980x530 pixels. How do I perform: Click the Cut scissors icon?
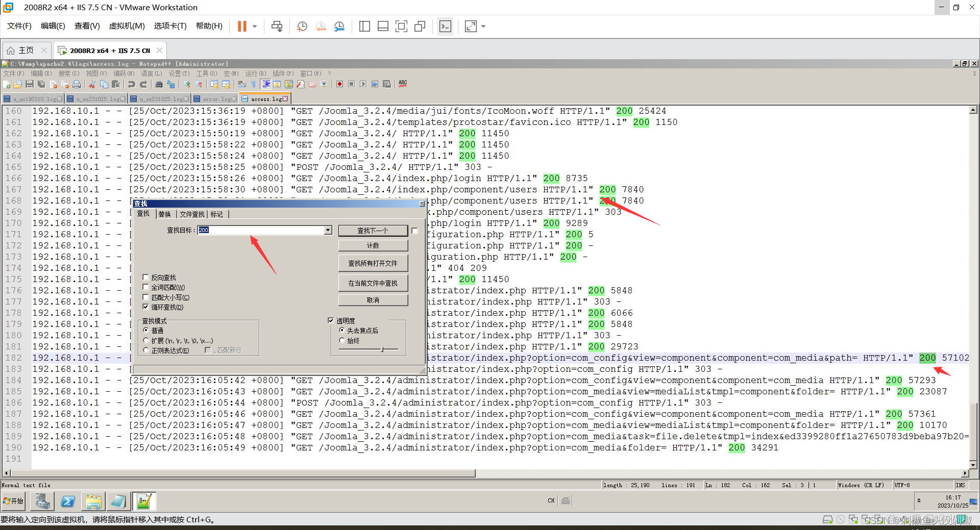coord(92,84)
